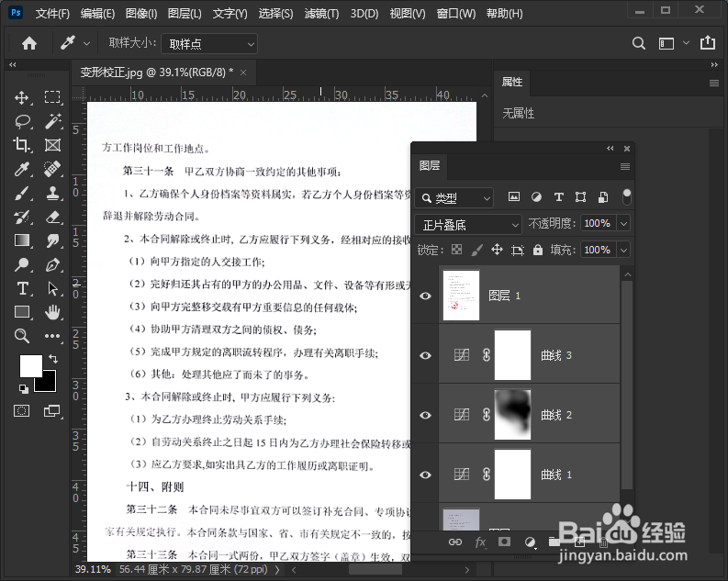Viewport: 728px width, 581px height.
Task: Select the Dodge tool
Action: [22, 264]
